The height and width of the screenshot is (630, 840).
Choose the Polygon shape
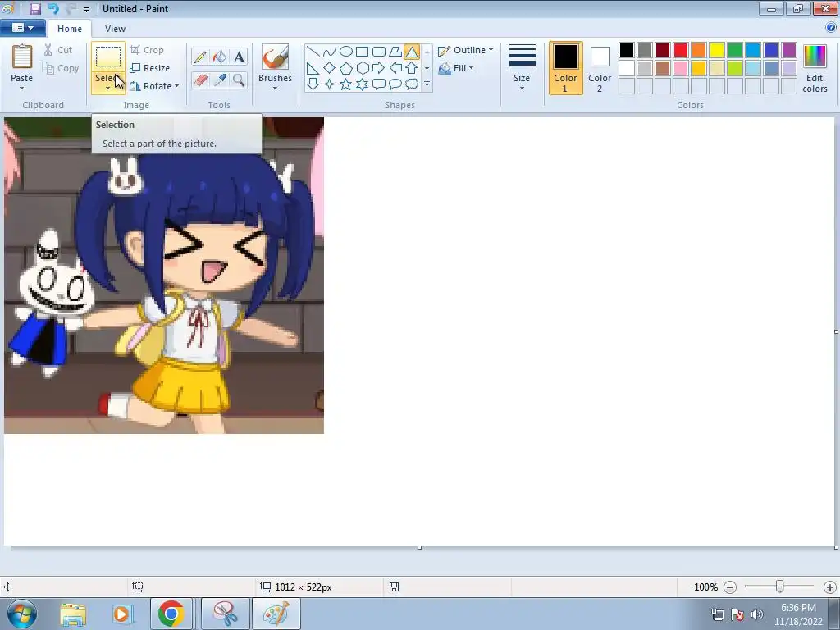[x=395, y=52]
